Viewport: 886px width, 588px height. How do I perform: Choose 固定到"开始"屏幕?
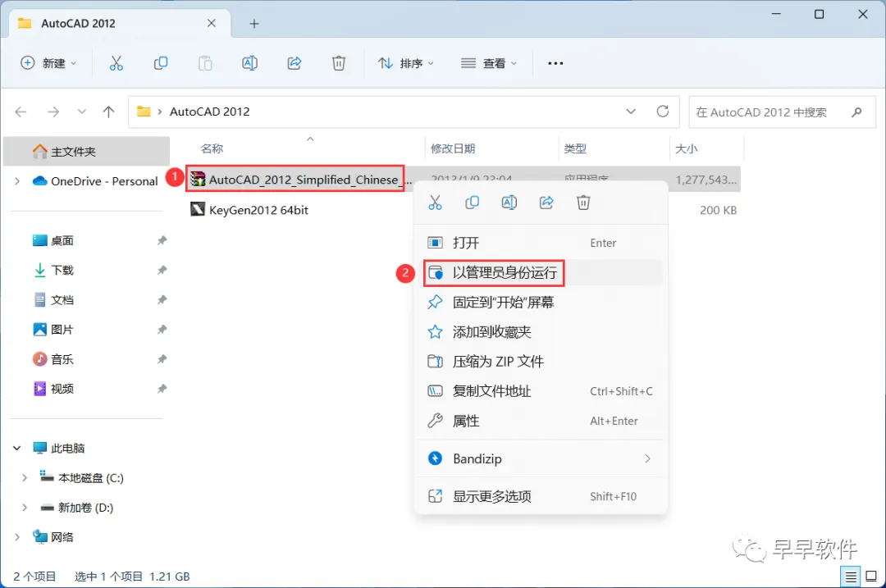tap(541, 302)
